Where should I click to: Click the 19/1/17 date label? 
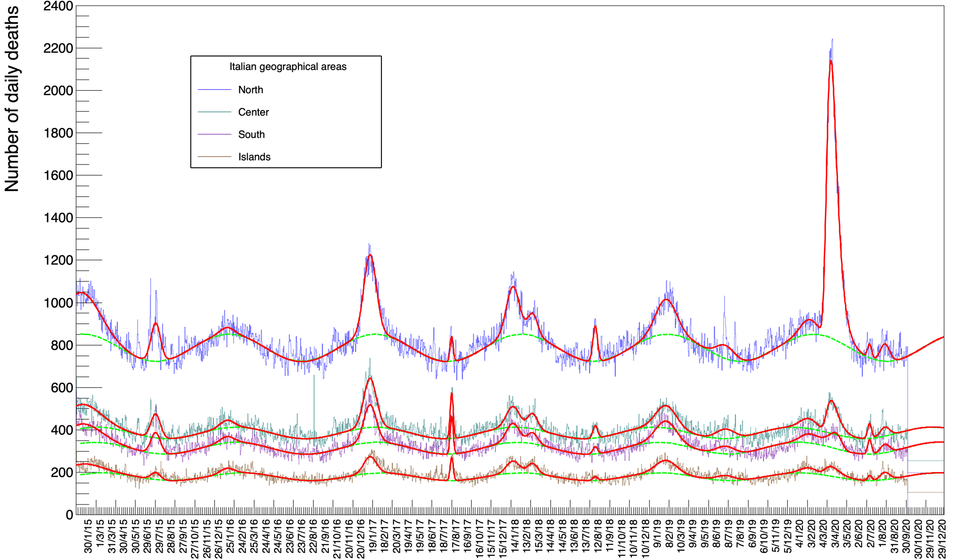[373, 537]
